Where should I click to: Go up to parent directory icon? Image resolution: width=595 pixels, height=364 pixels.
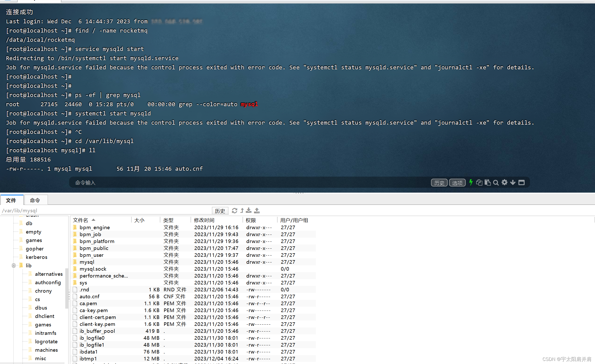click(242, 211)
